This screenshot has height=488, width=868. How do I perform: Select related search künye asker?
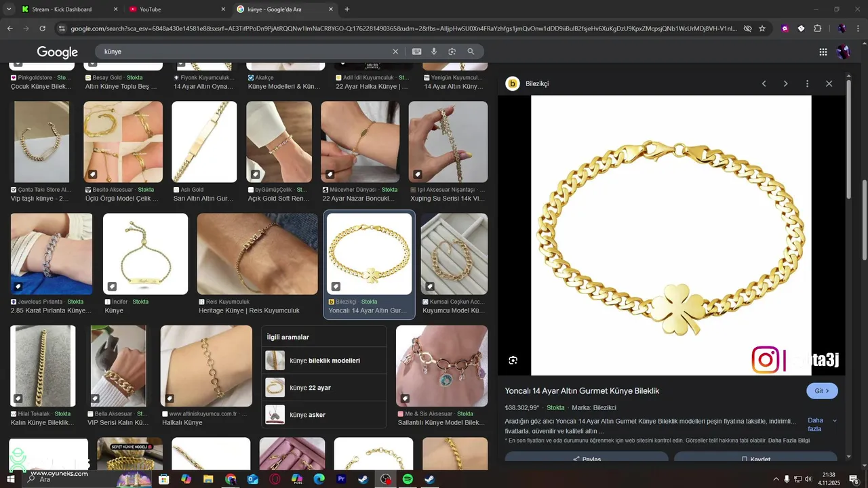point(324,415)
